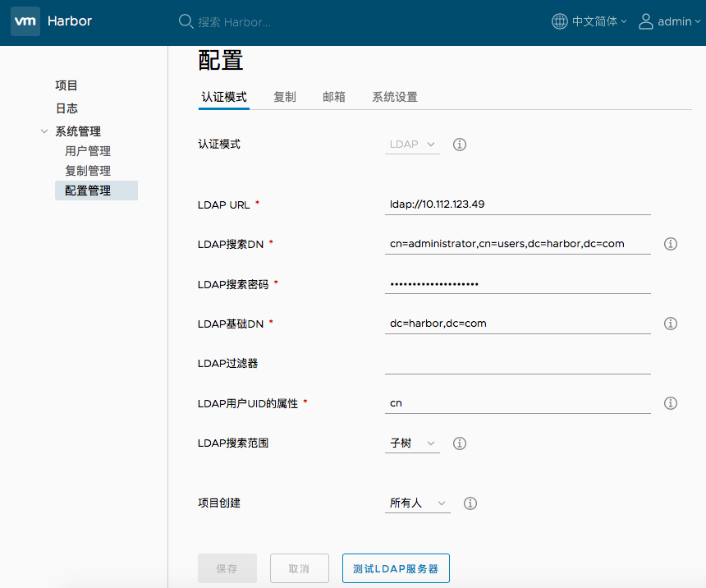Click the admin user profile icon

click(646, 21)
